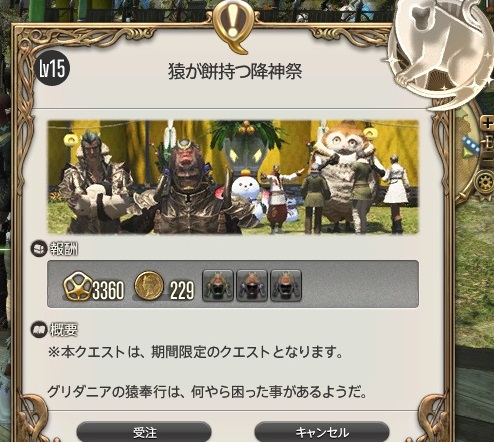This screenshot has width=494, height=442.
Task: Click the gold gil coin icon
Action: pos(149,286)
